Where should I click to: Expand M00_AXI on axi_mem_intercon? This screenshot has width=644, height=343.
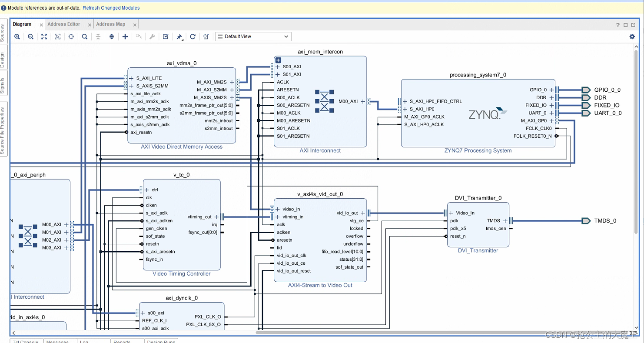tap(363, 101)
